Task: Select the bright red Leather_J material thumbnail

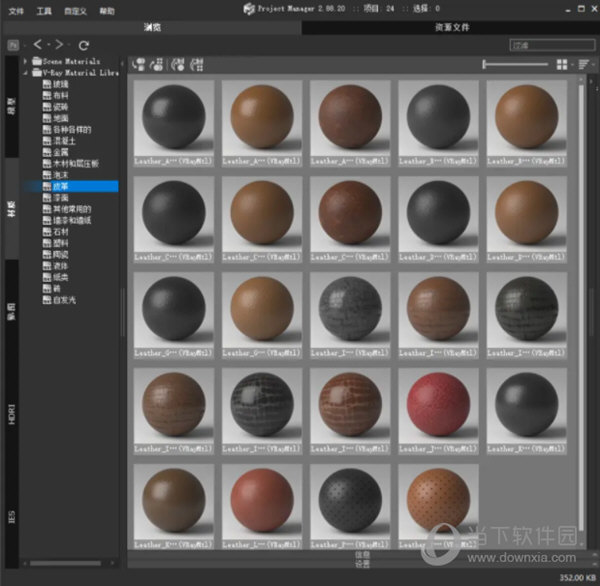Action: 438,411
